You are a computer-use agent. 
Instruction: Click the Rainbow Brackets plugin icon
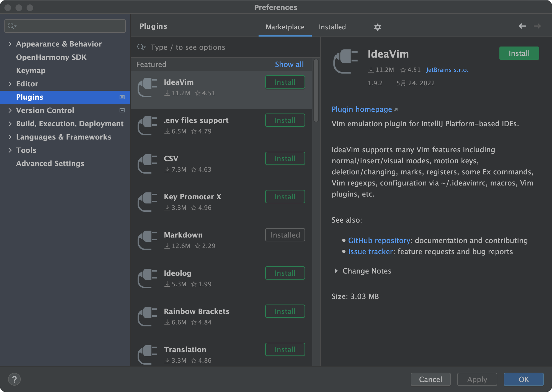pyautogui.click(x=147, y=317)
